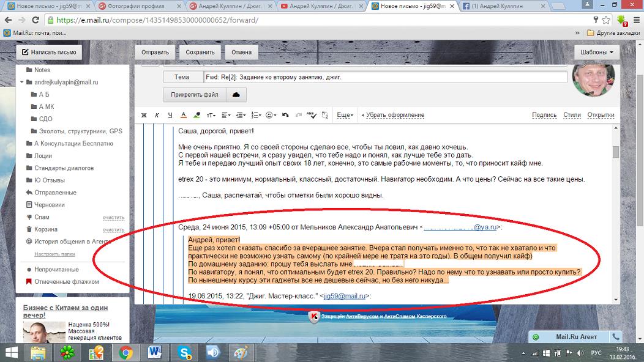644x362 pixels.
Task: Open Mail.Ru Агент panel
Action: coord(576,337)
